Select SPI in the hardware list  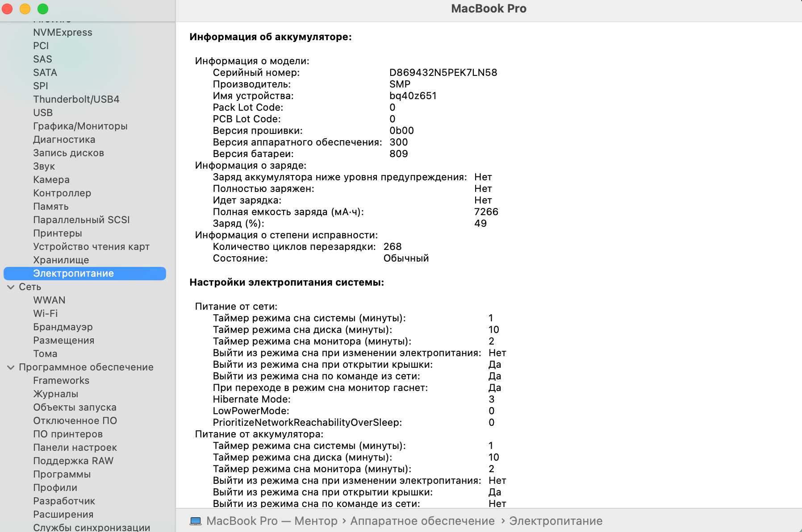coord(40,86)
